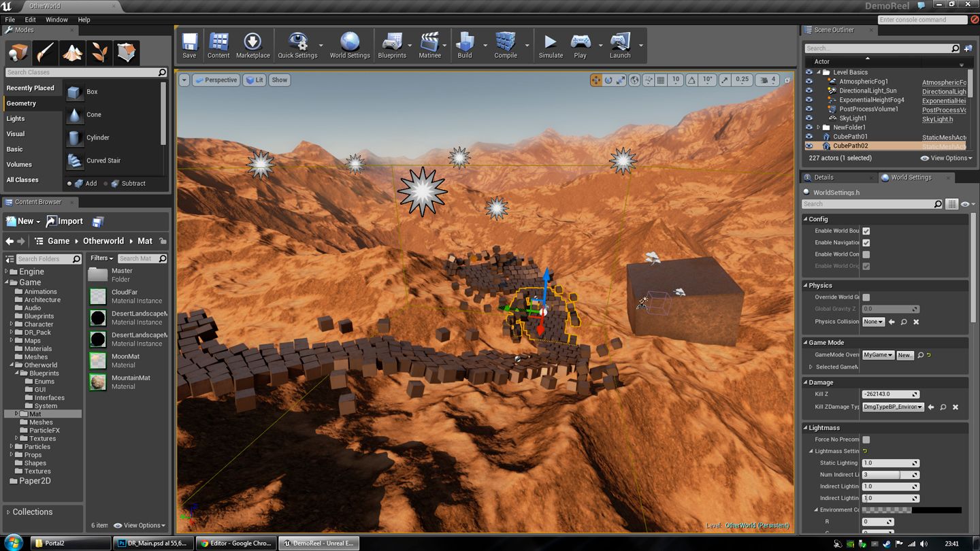Select Paint mode brush icon
This screenshot has width=980, height=551.
pyautogui.click(x=46, y=52)
